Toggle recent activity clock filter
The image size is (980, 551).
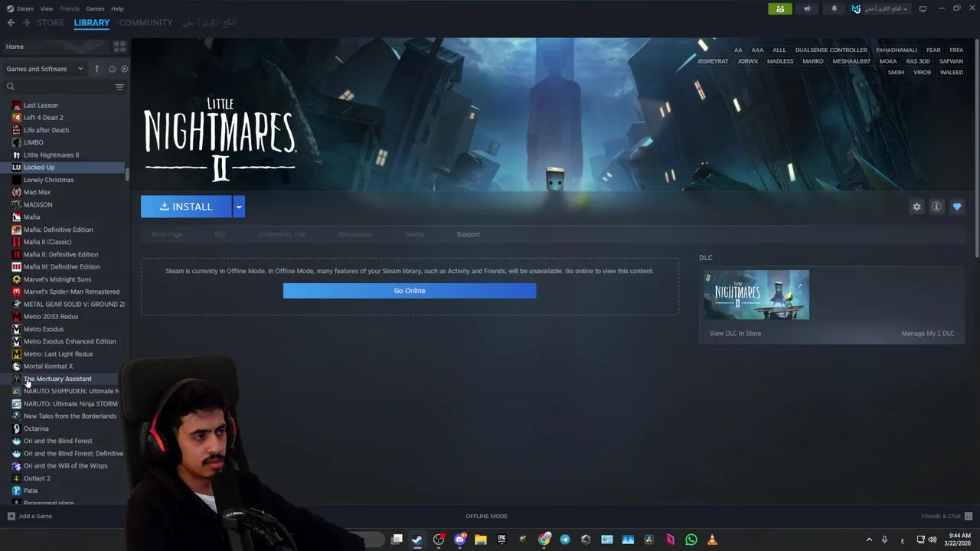pyautogui.click(x=112, y=69)
